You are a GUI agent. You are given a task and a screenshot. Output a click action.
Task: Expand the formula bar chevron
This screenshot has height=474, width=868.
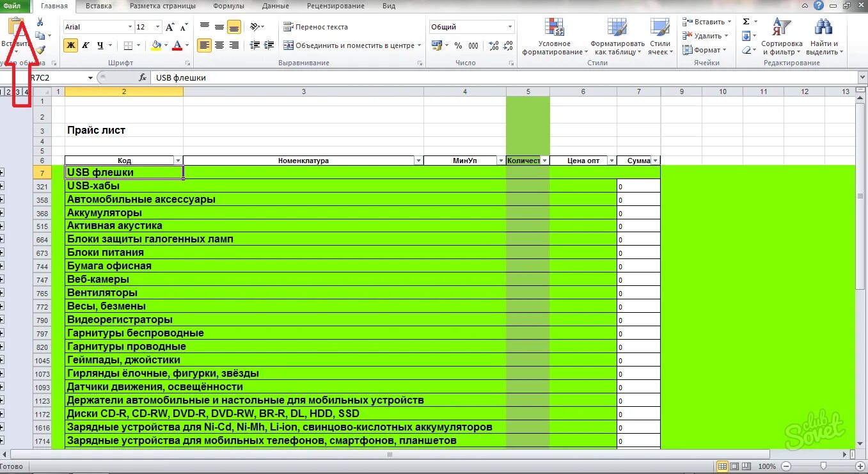[x=861, y=77]
